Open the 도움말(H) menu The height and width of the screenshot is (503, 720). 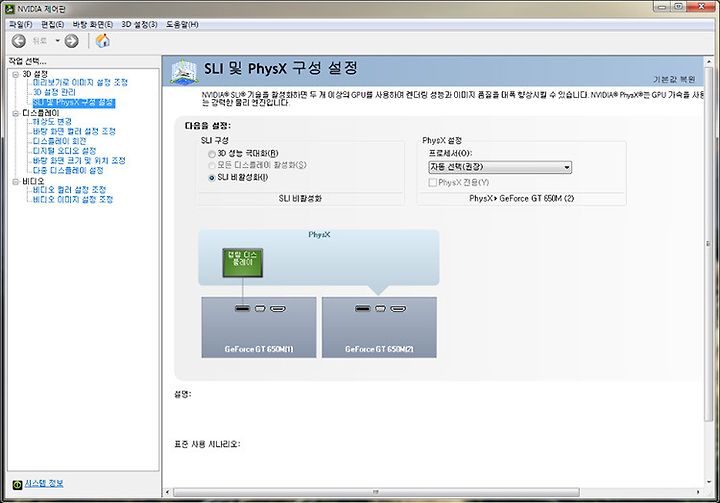(x=182, y=24)
